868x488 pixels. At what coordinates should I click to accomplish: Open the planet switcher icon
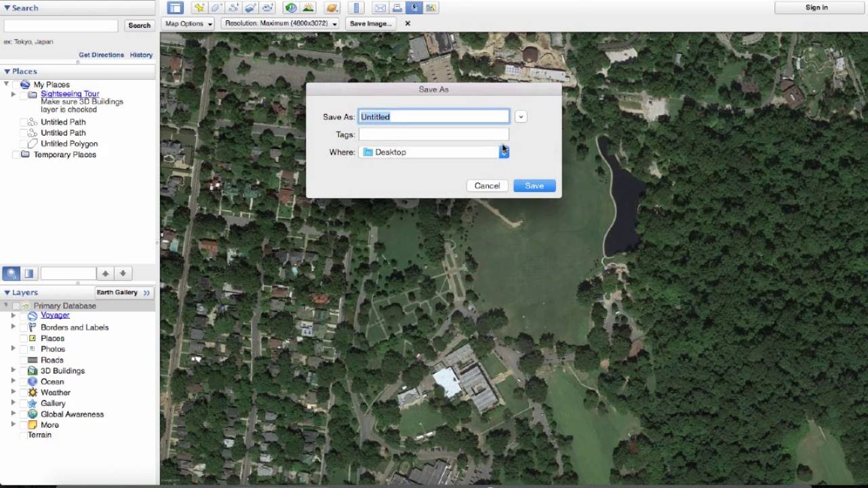point(332,8)
